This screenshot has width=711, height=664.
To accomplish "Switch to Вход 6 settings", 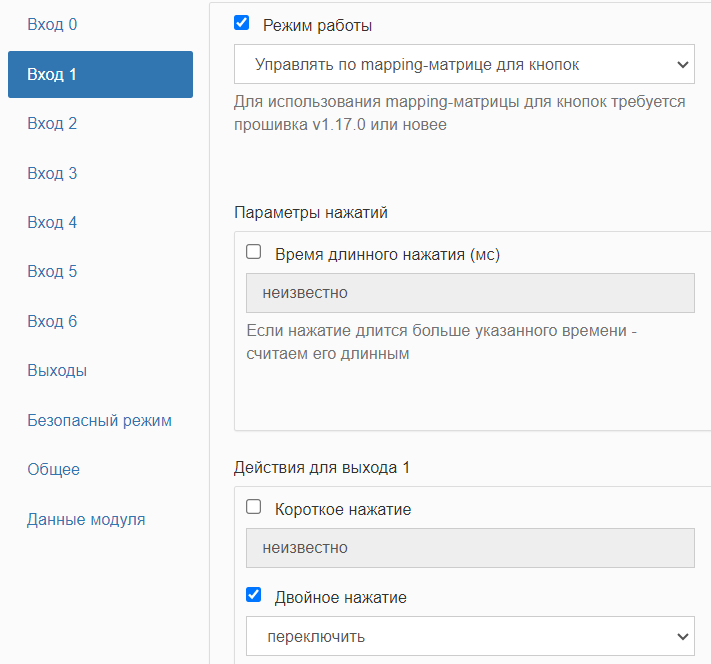I will click(52, 321).
